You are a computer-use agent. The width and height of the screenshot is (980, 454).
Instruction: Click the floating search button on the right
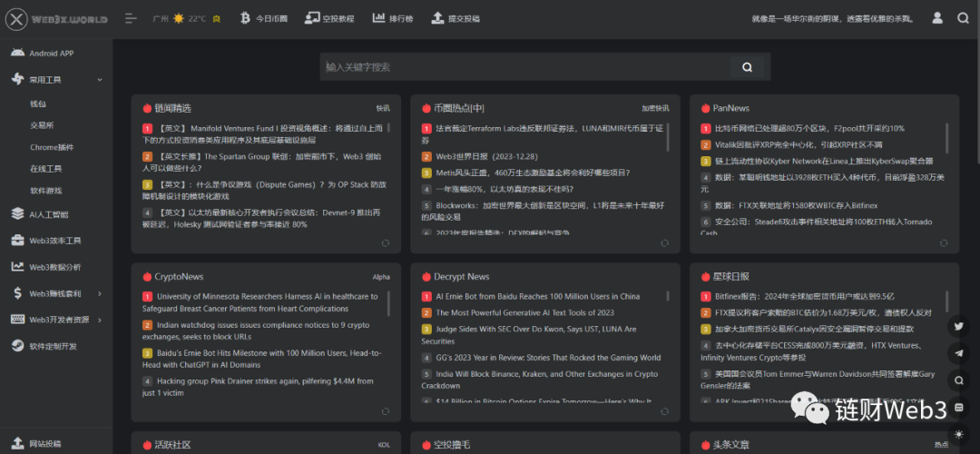tap(959, 380)
